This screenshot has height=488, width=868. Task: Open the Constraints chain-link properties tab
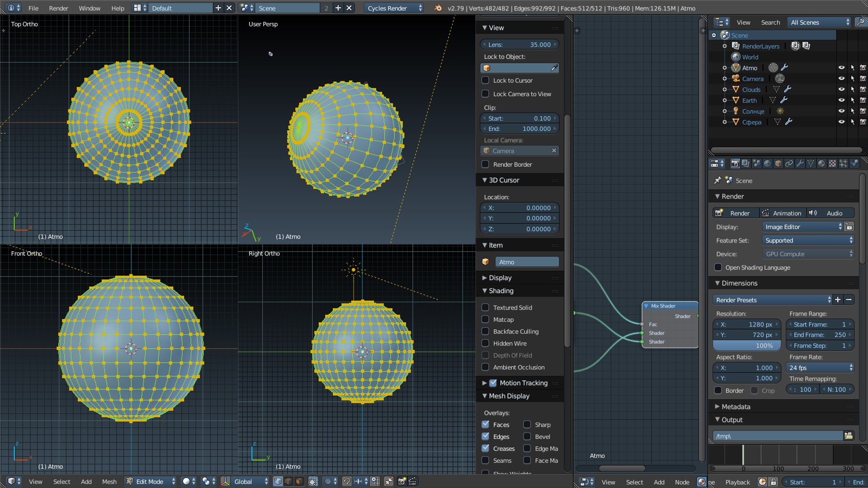(x=789, y=164)
